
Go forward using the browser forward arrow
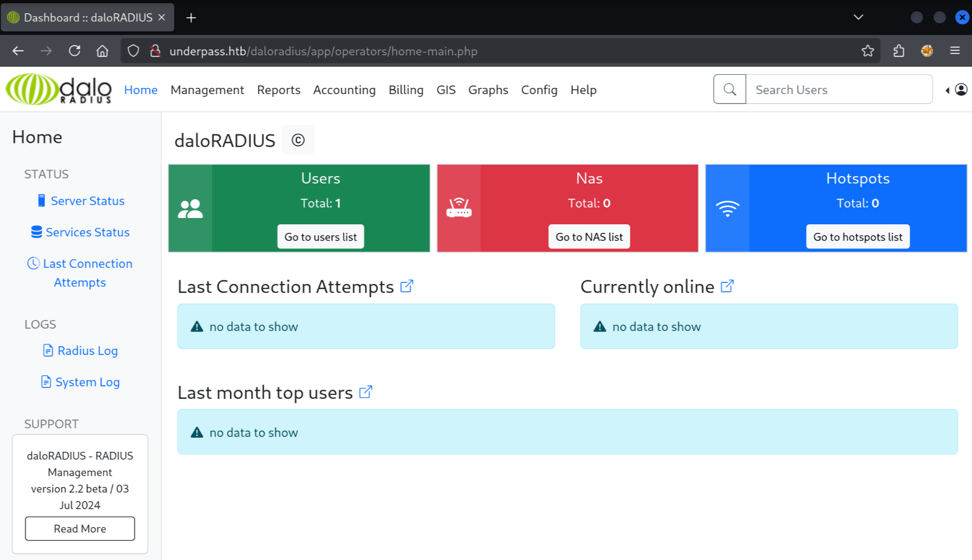pyautogui.click(x=47, y=51)
